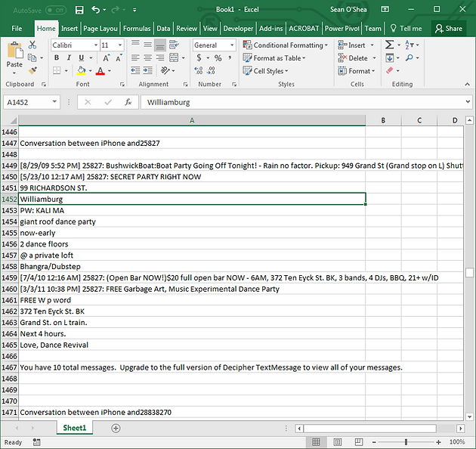Switch to the Data ribbon tab
Viewport: 476px width, 449px height.
pyautogui.click(x=163, y=29)
